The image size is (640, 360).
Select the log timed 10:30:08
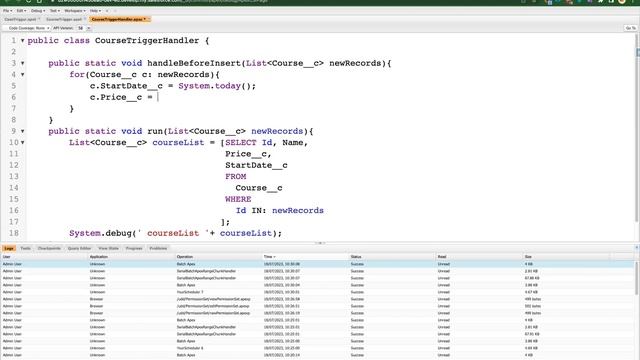(x=318, y=264)
